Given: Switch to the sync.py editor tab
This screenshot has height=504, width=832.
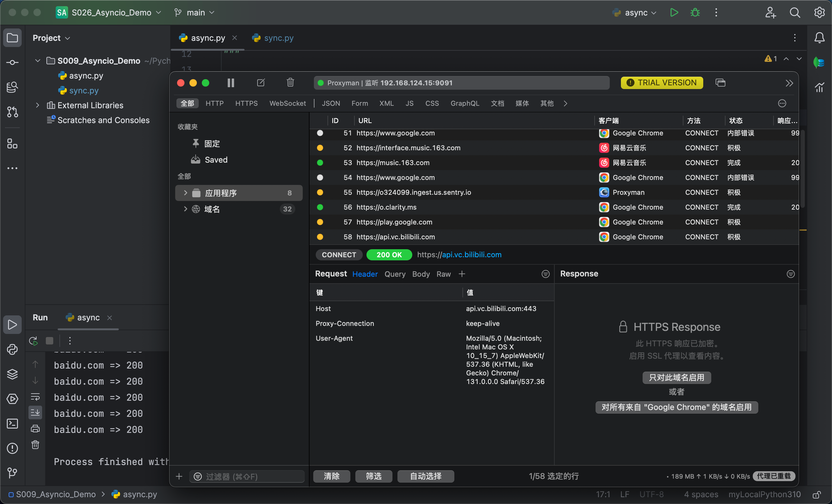Looking at the screenshot, I should tap(278, 38).
